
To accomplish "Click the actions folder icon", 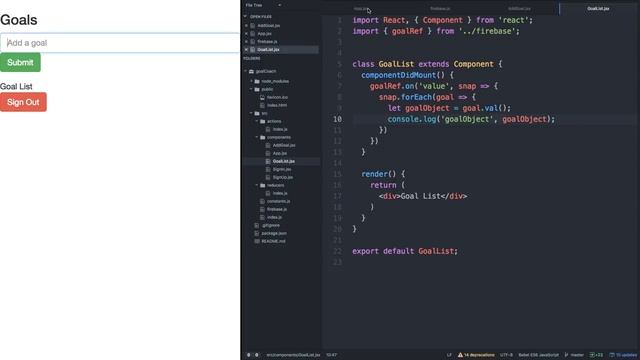I will 262,121.
